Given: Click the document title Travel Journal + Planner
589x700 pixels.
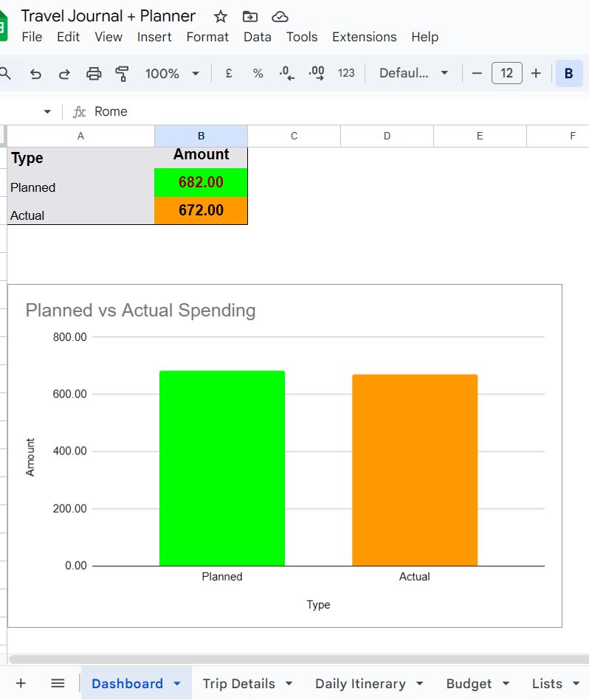Looking at the screenshot, I should click(x=108, y=16).
